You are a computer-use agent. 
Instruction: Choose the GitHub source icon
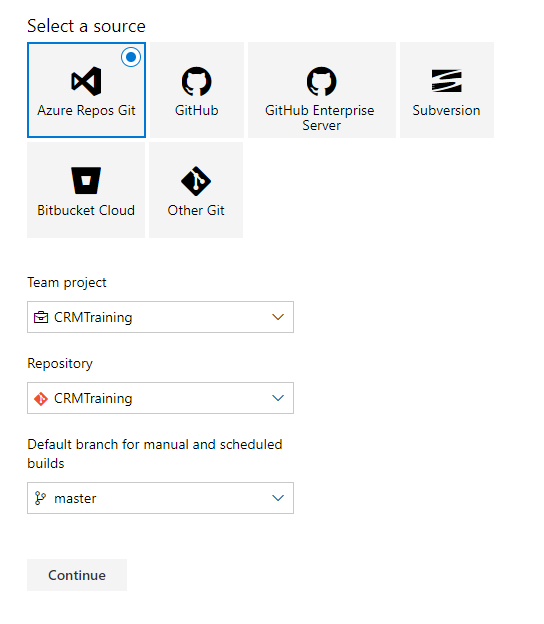coord(197,81)
